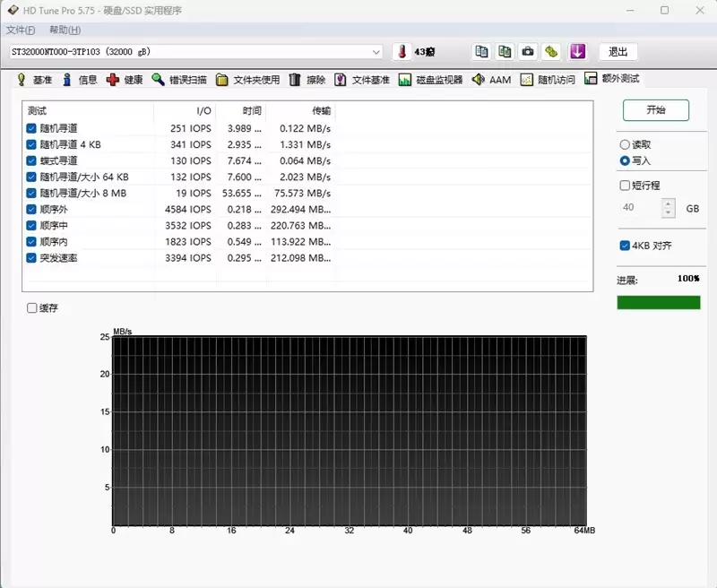Click the copy-to-clipboard icon in the toolbar
717x588 pixels.
tap(480, 51)
